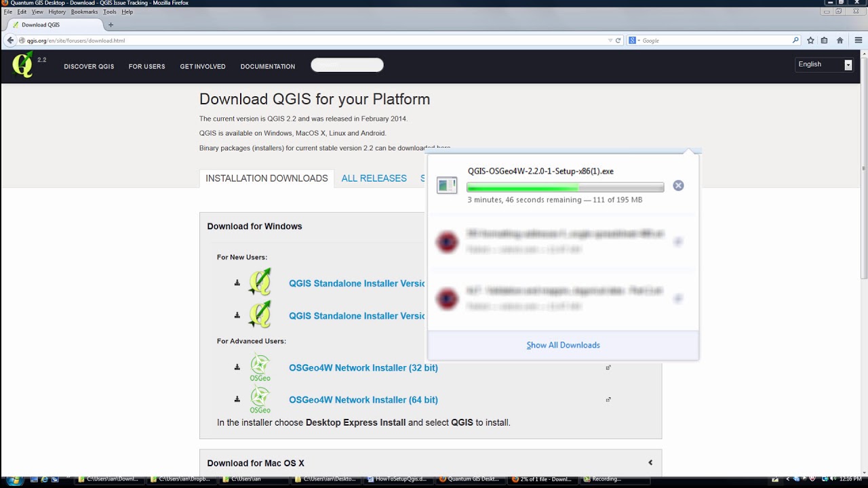Open the File menu
The height and width of the screenshot is (488, 868).
(8, 12)
